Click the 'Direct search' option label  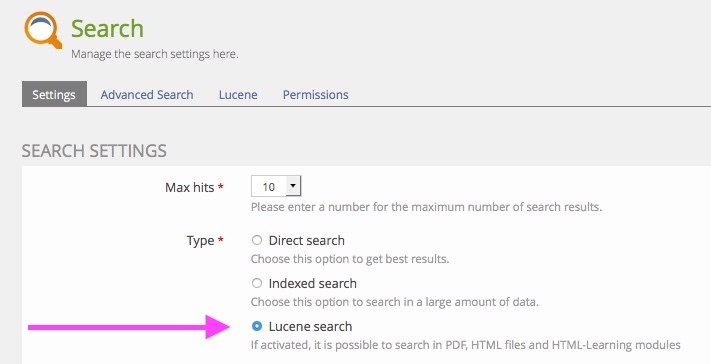[307, 240]
